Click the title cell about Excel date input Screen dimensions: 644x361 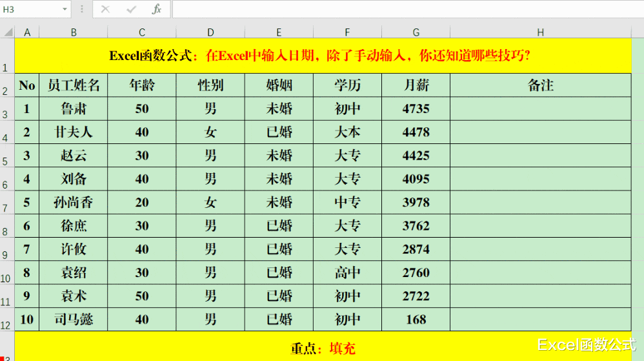323,56
